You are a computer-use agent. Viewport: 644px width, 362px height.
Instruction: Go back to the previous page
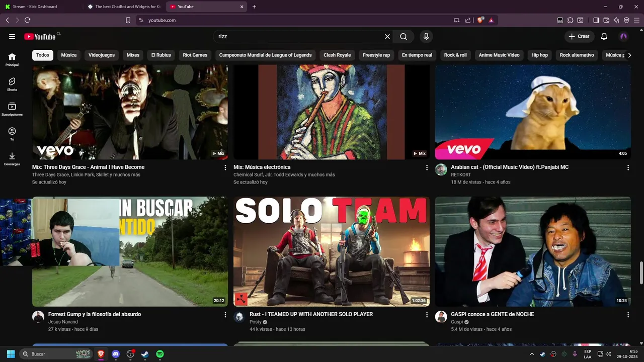(x=7, y=20)
